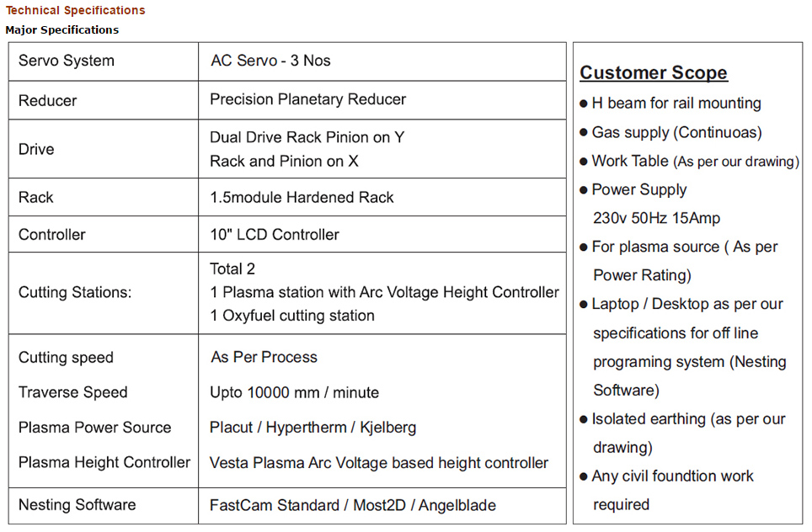Click the 1 Oxyfuel cutting station line

click(x=291, y=316)
